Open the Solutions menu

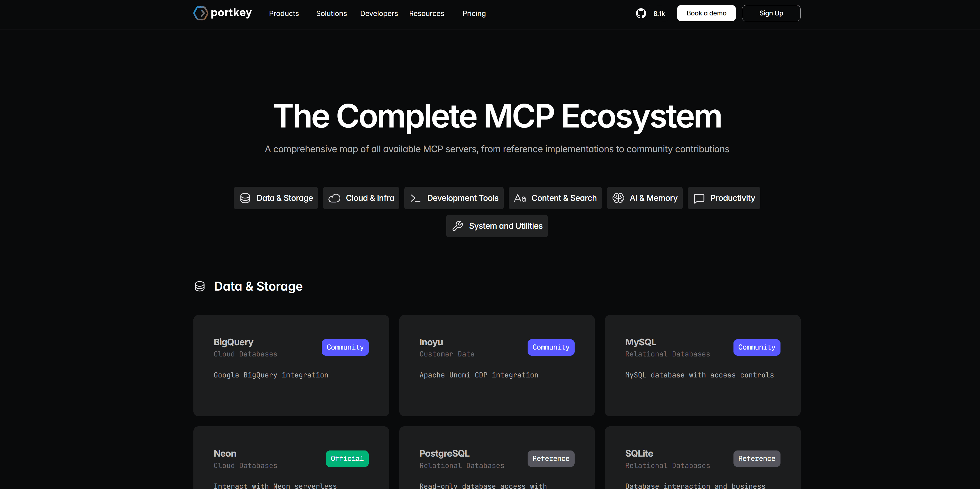(331, 13)
